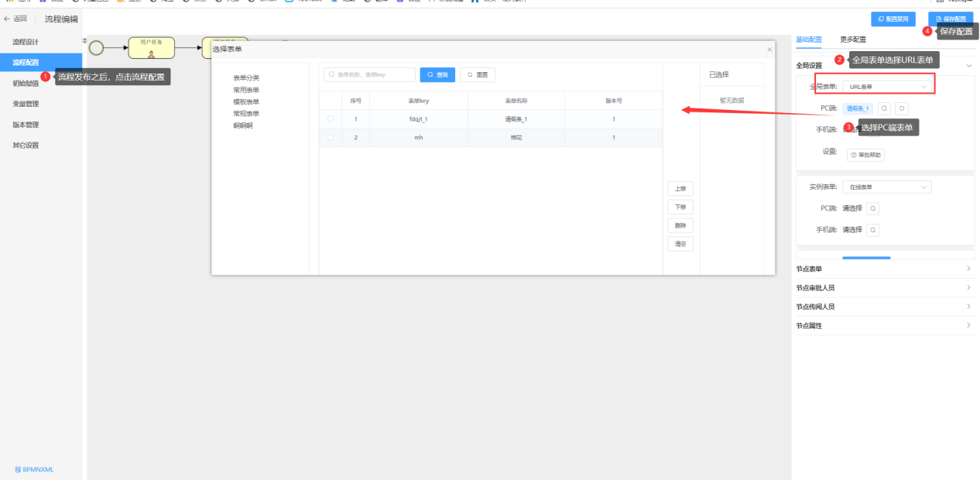Expand the 节点表单 section
Viewport: 980px width, 480px height.
[885, 269]
